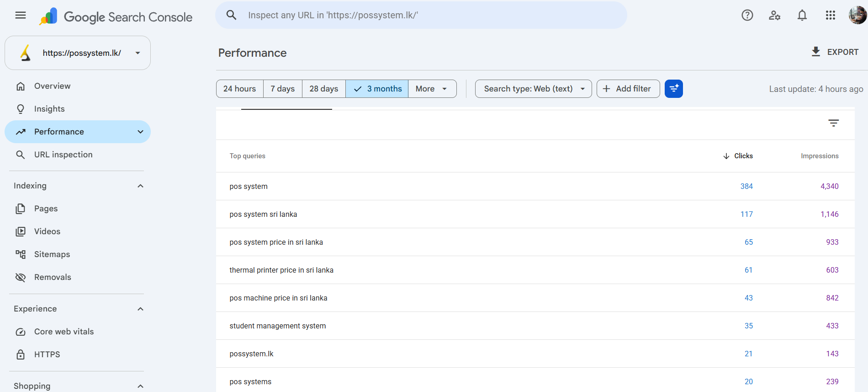This screenshot has width=868, height=392.
Task: Click the HTTPS padlock icon
Action: [x=21, y=354]
